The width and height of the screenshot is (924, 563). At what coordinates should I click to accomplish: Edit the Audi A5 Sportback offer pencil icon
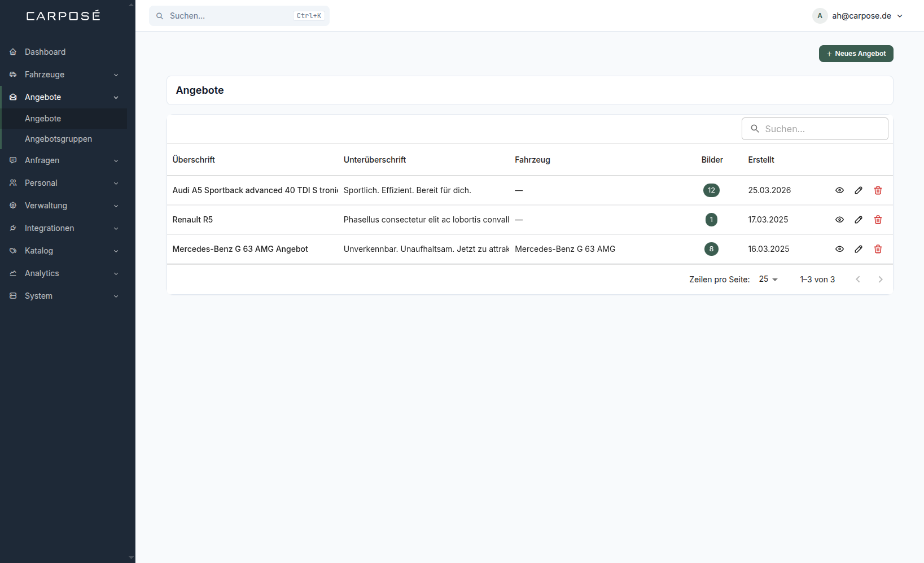pos(859,190)
